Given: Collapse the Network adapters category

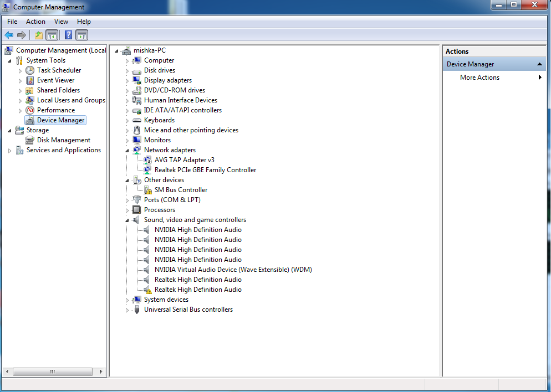Looking at the screenshot, I should (x=127, y=151).
